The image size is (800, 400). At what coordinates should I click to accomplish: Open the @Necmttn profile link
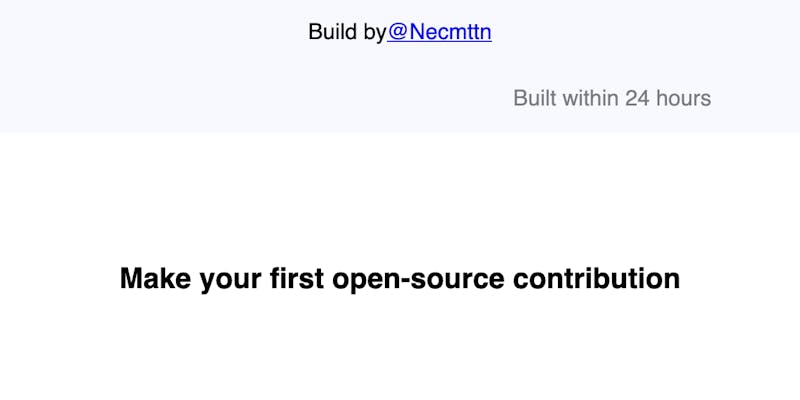439,32
